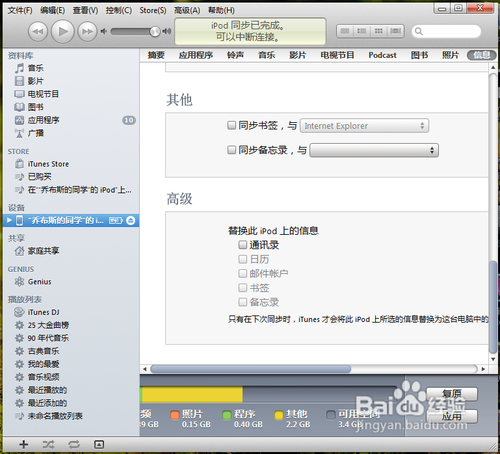Viewport: 500px width, 454px height.
Task: Enable 同步书签 checkbox
Action: [x=231, y=125]
